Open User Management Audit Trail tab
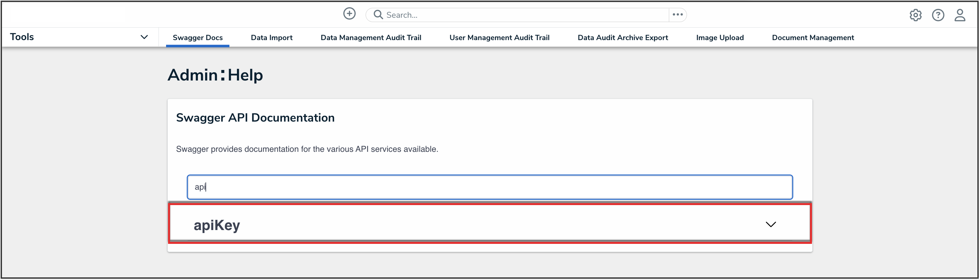Image resolution: width=980 pixels, height=280 pixels. (x=499, y=37)
